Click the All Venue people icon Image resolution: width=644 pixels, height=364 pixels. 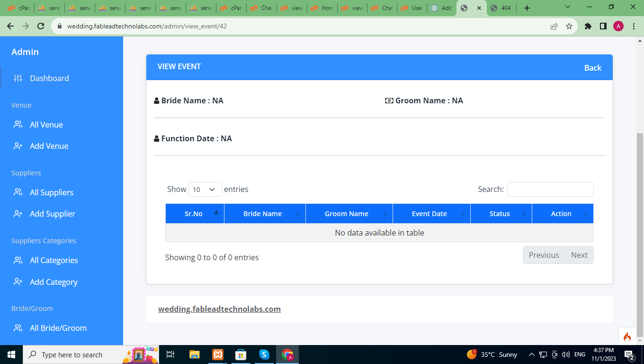(18, 125)
